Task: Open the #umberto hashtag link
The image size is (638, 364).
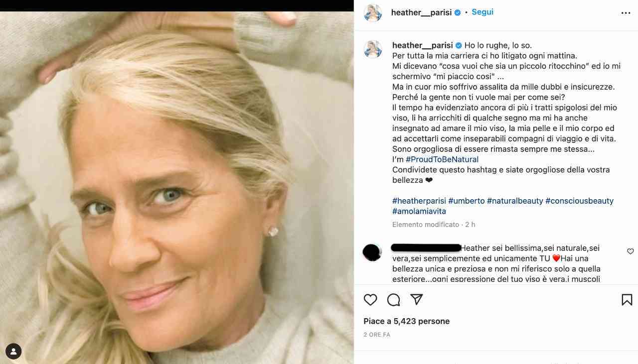Action: 467,201
